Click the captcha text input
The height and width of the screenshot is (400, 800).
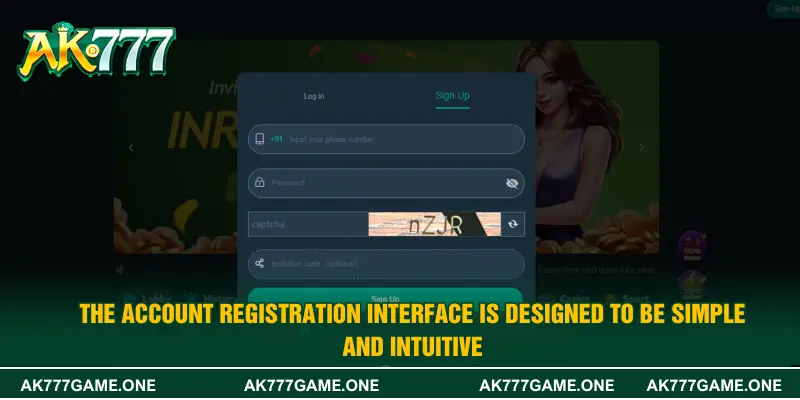point(305,224)
